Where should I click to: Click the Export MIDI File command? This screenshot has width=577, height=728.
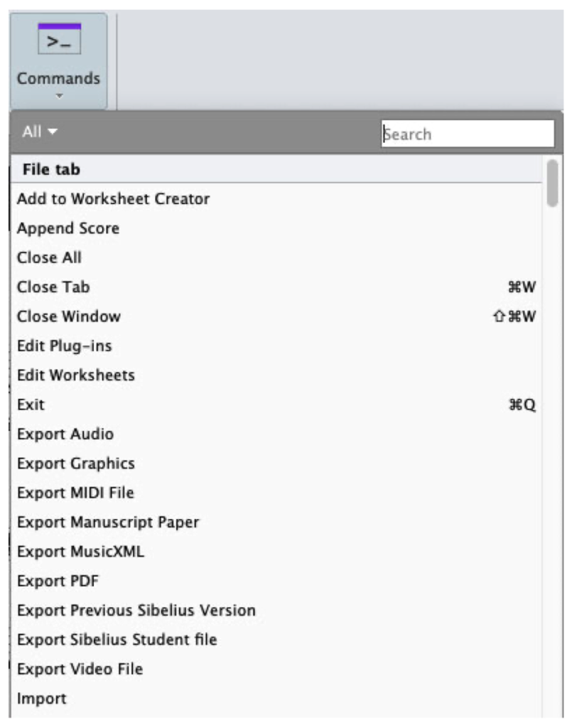coord(75,493)
